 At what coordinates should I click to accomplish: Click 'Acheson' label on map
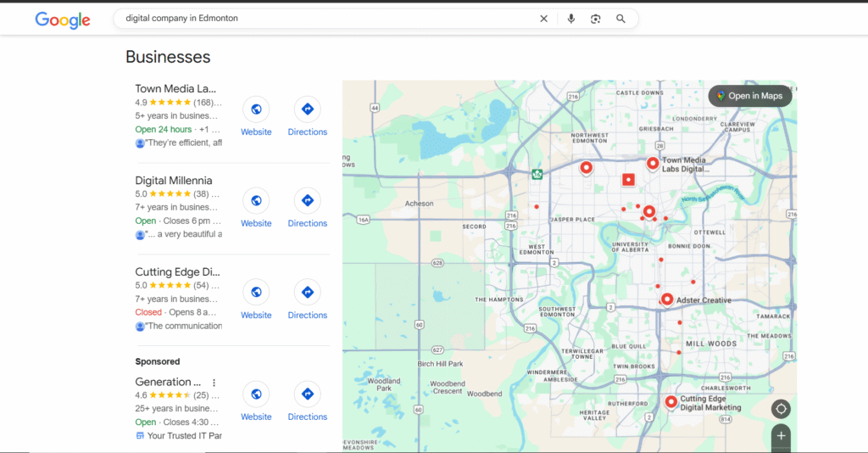click(x=419, y=204)
